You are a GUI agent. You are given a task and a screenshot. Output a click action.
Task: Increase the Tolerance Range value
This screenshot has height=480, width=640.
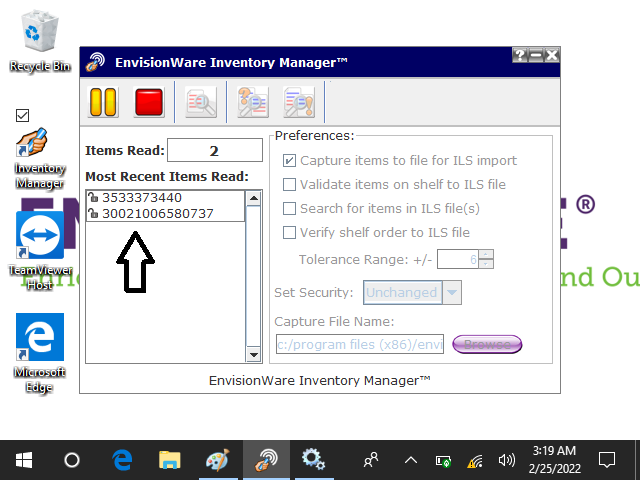click(486, 255)
